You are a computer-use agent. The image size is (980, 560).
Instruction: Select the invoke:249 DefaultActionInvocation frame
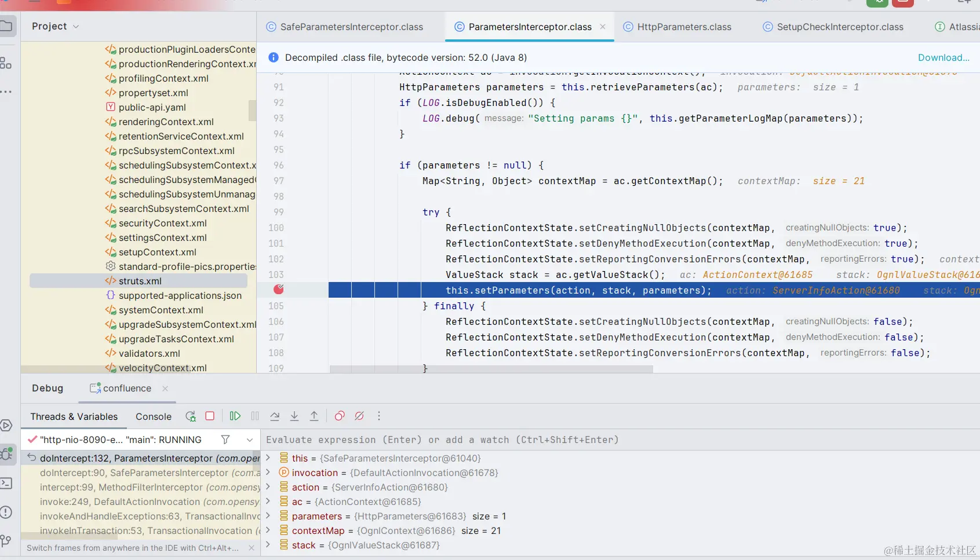141,502
